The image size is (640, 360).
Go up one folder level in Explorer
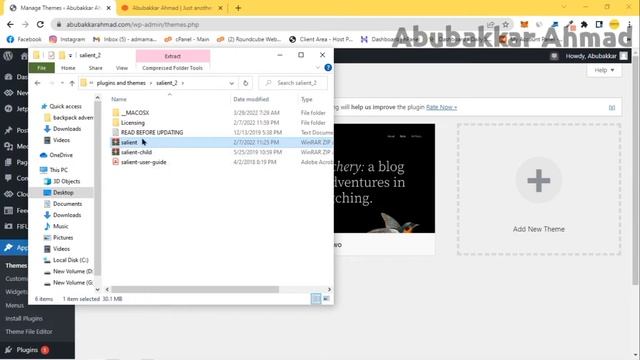tap(72, 83)
